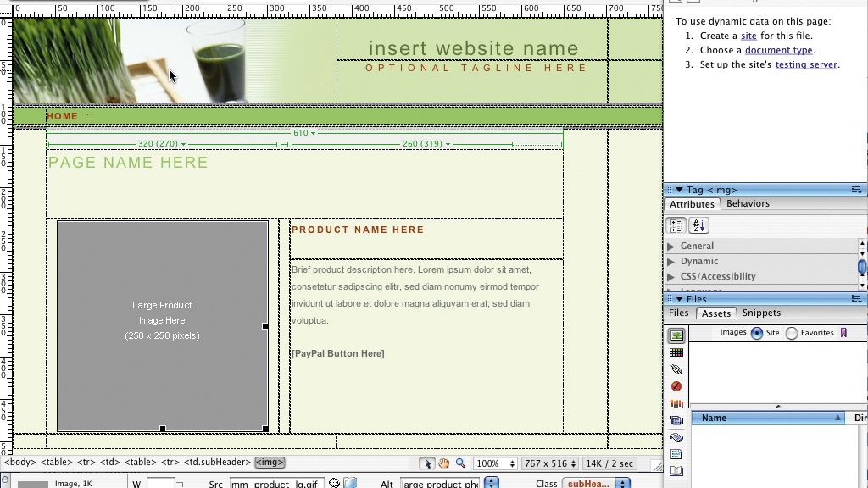Switch to the Snippets tab

click(762, 313)
